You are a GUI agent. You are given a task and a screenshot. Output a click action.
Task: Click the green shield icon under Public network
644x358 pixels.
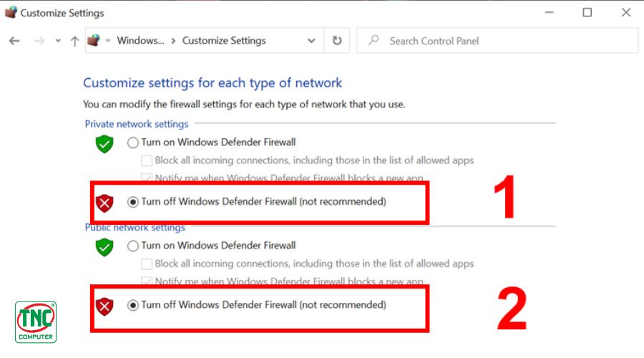coord(104,247)
